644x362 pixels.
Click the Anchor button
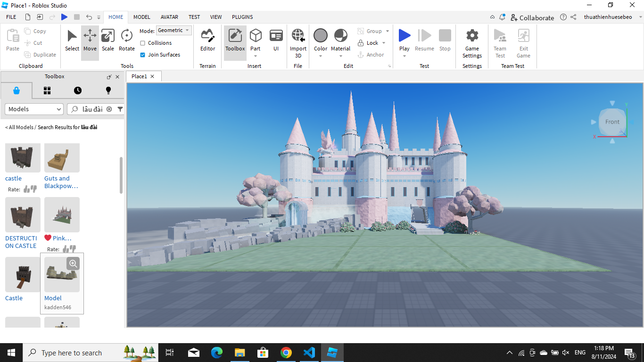(x=371, y=55)
